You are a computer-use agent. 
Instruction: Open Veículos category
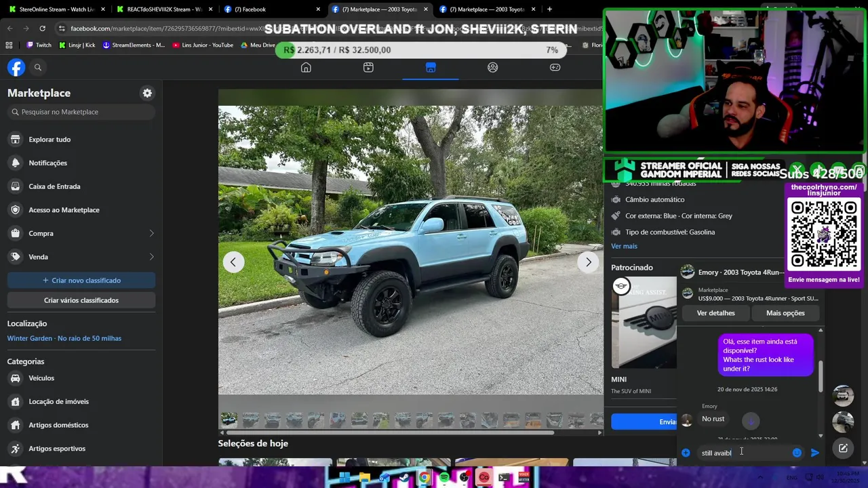click(x=81, y=378)
